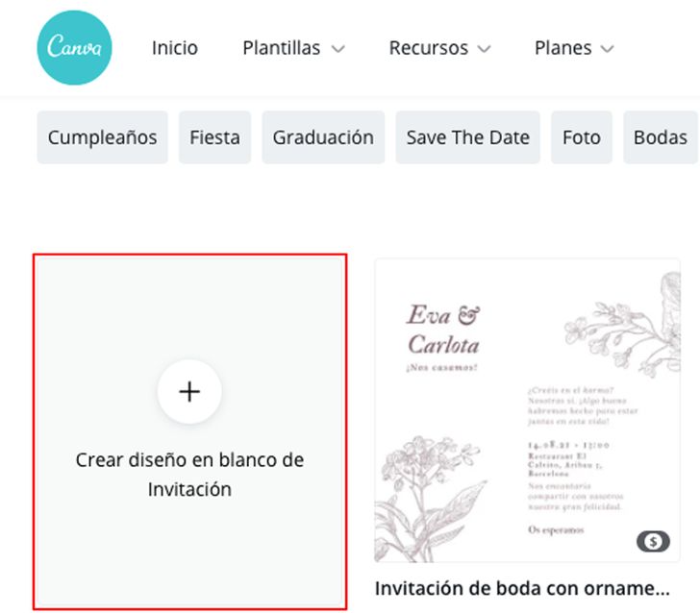Screen dimensions: 700x613
Task: Click the blank invitation design card
Action: [x=189, y=431]
